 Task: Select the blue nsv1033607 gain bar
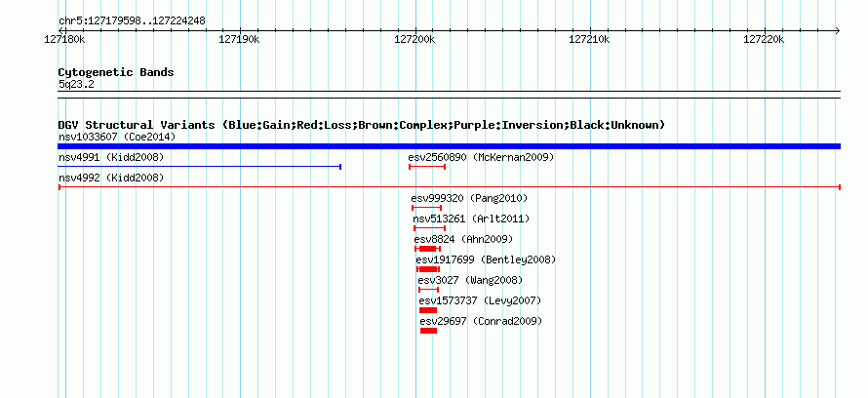[449, 146]
